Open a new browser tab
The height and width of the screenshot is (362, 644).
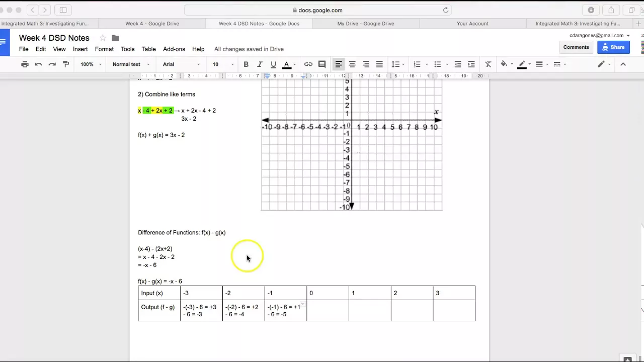(x=638, y=24)
